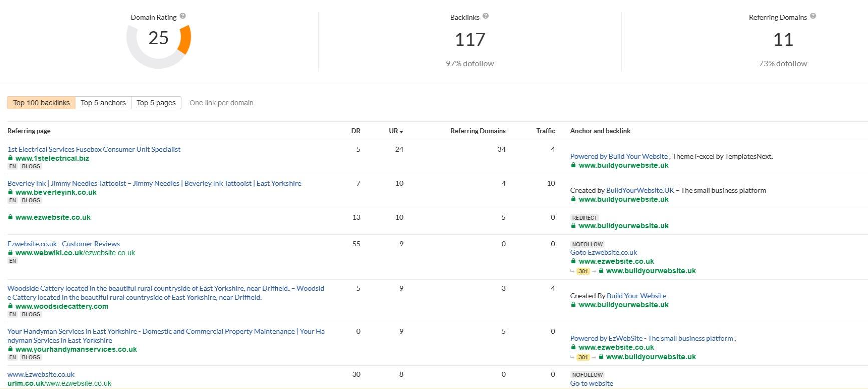Sort table by DR column header
Image resolution: width=868 pixels, height=389 pixels.
pos(356,131)
